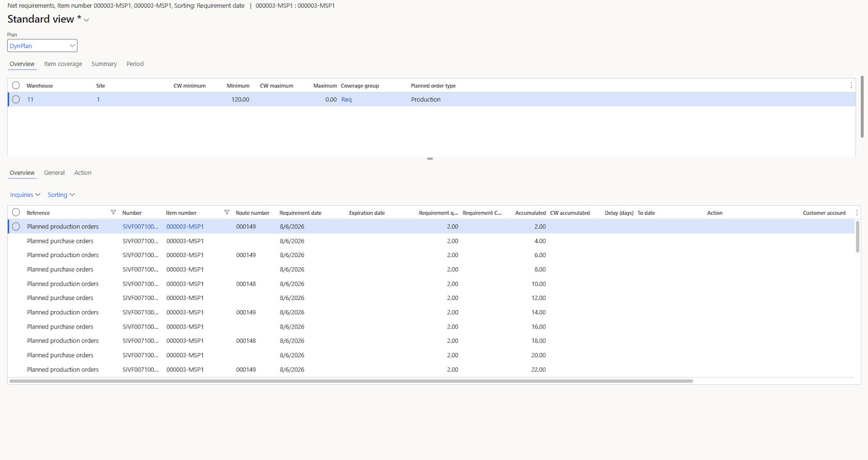The image size is (868, 460).
Task: Click the Coverage group column header
Action: coord(360,86)
